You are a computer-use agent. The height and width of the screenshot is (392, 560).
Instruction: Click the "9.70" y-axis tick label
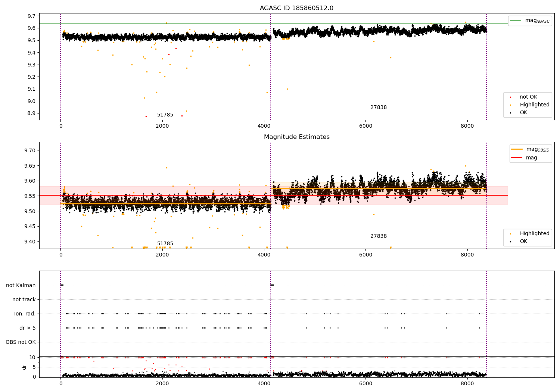click(x=30, y=150)
